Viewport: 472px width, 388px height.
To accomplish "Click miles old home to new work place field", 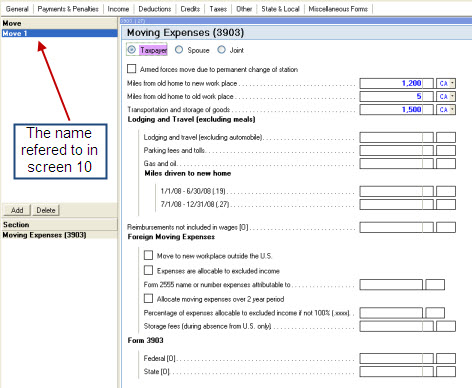I will pyautogui.click(x=397, y=83).
